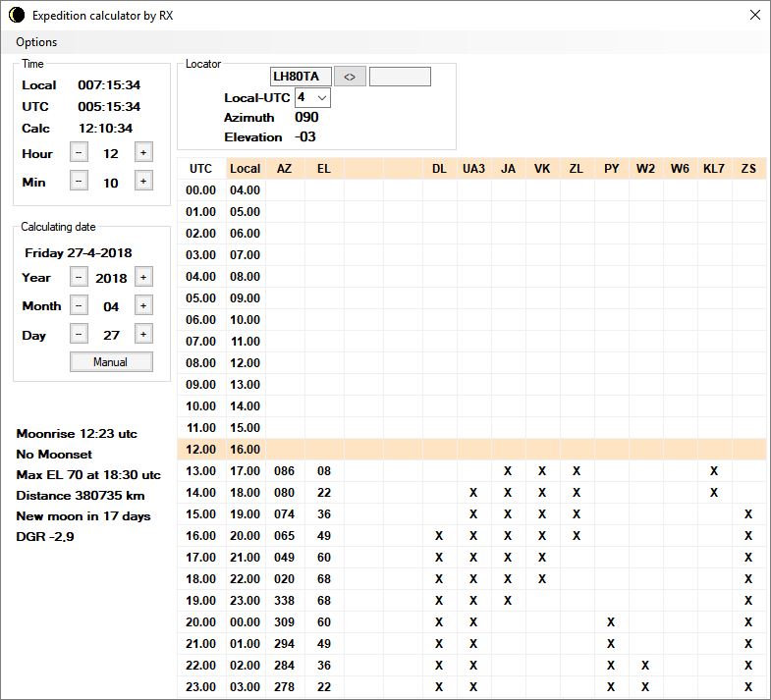This screenshot has width=771, height=700.
Task: Edit the LH80TA locator field
Action: tap(301, 77)
